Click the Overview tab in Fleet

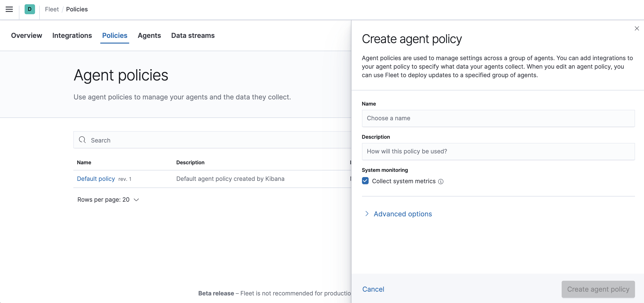(x=26, y=35)
